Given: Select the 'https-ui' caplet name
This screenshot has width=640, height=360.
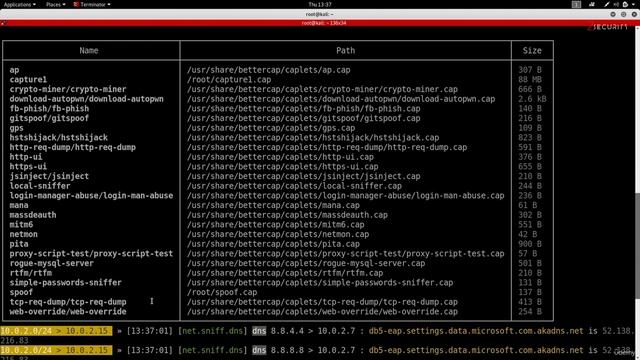Looking at the screenshot, I should click(28, 167).
